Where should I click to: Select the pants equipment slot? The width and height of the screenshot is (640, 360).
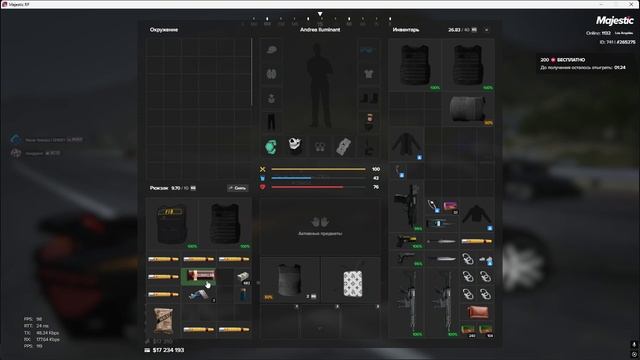tap(271, 122)
